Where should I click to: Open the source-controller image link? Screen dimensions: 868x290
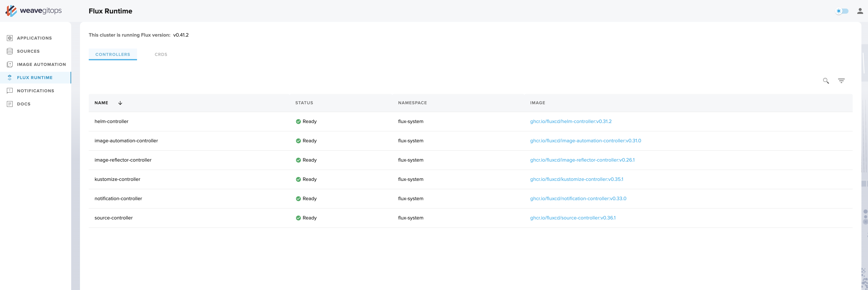[572, 218]
